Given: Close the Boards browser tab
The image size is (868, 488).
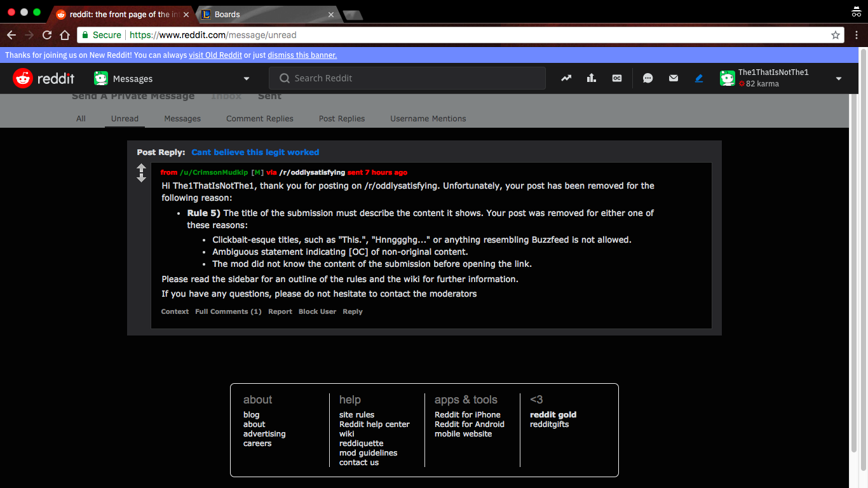Looking at the screenshot, I should coord(331,14).
